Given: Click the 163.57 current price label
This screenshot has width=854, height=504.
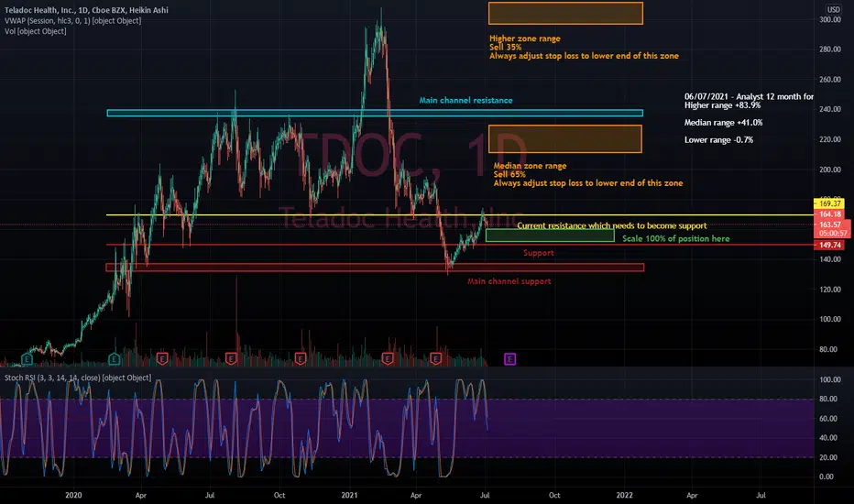Looking at the screenshot, I should click(830, 225).
